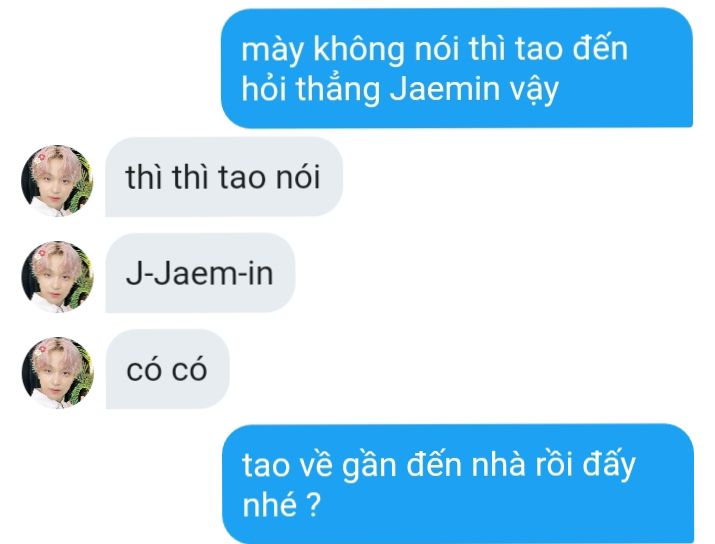
Task: Click the word "nhé ?" in bottom blue message
Action: pos(281,504)
